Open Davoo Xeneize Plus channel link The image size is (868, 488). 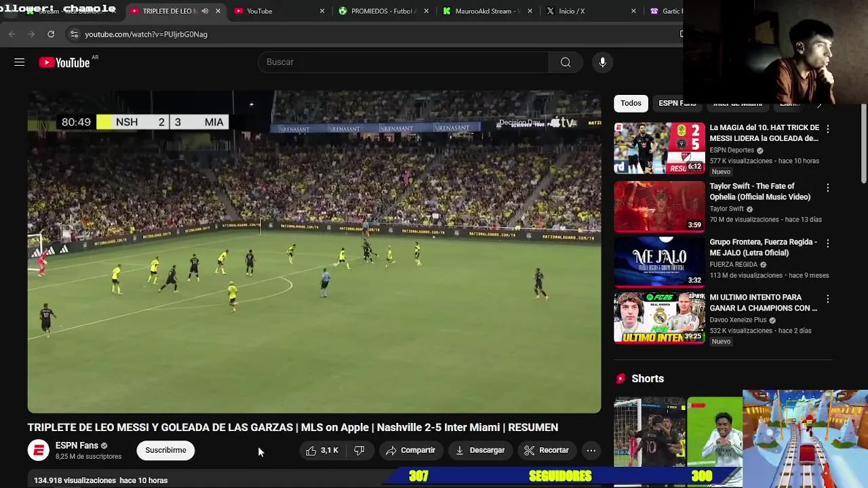pyautogui.click(x=738, y=320)
